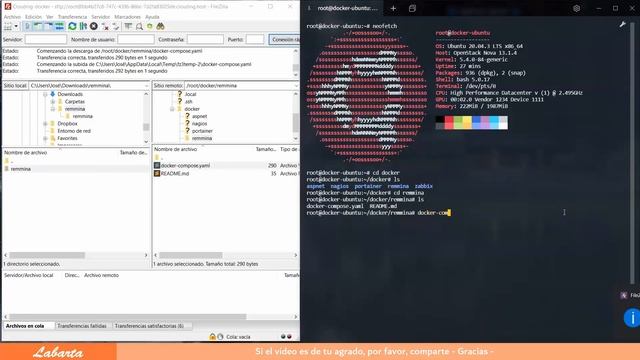Click the blue info circle icon
This screenshot has height=360, width=640.
point(632,318)
